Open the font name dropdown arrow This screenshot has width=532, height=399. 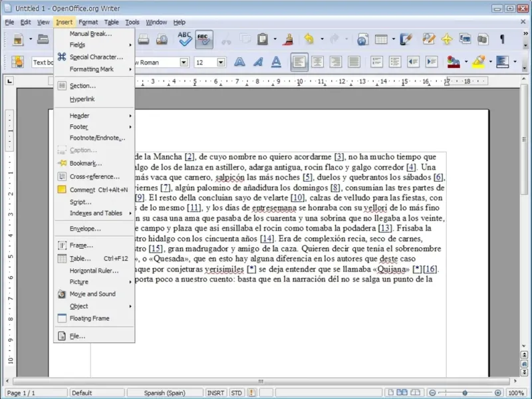tap(184, 62)
